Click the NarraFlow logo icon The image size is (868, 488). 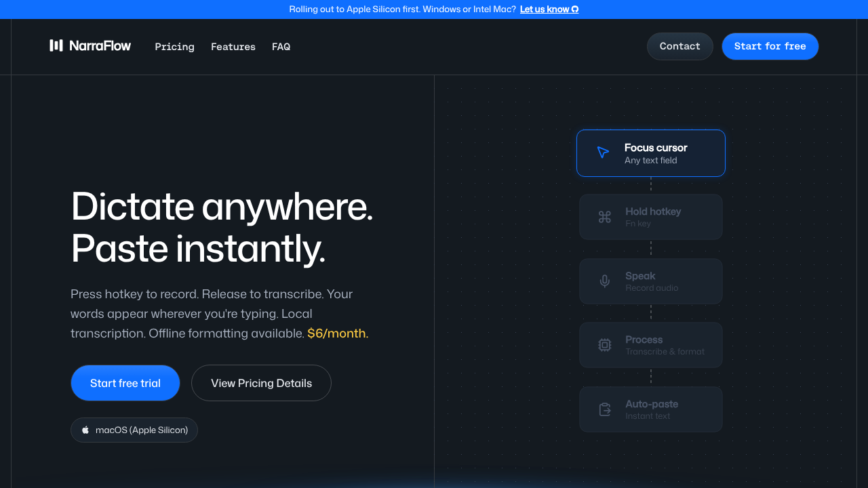(x=56, y=45)
